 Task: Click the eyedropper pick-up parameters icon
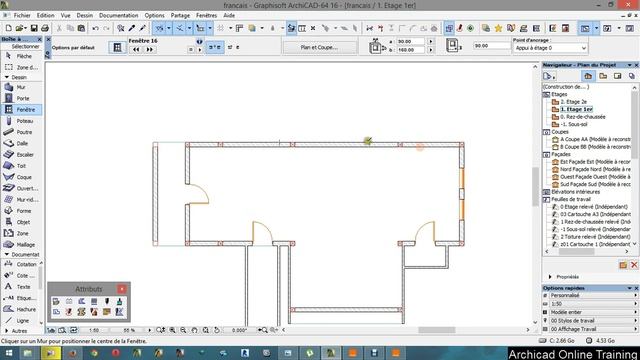(131, 28)
